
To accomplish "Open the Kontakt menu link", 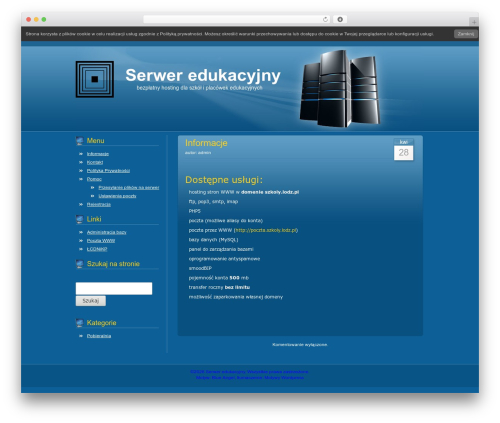I will coord(95,162).
